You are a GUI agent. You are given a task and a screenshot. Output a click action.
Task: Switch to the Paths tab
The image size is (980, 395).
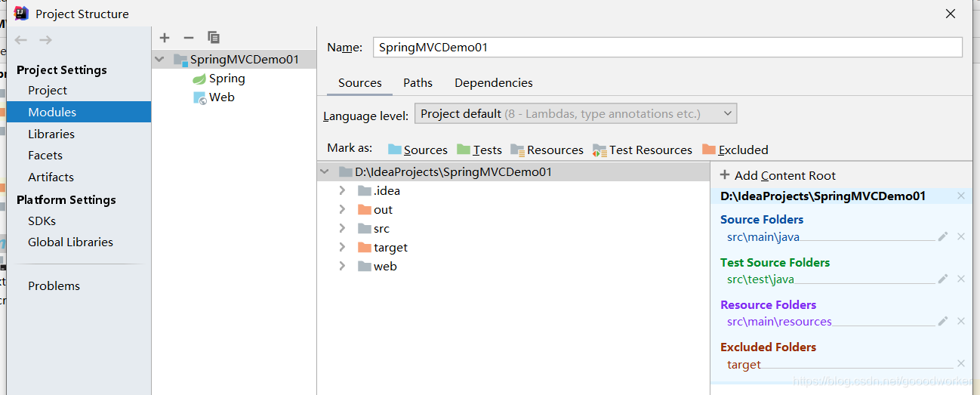click(x=418, y=83)
